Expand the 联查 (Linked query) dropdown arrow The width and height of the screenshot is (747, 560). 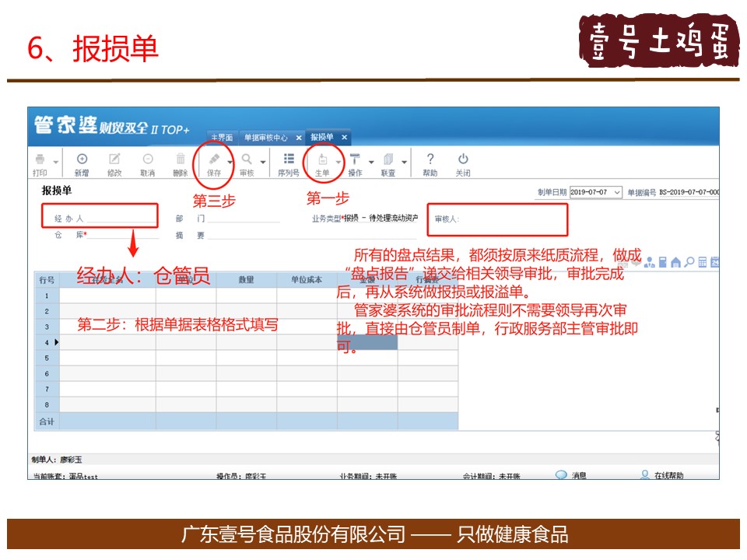tap(405, 163)
